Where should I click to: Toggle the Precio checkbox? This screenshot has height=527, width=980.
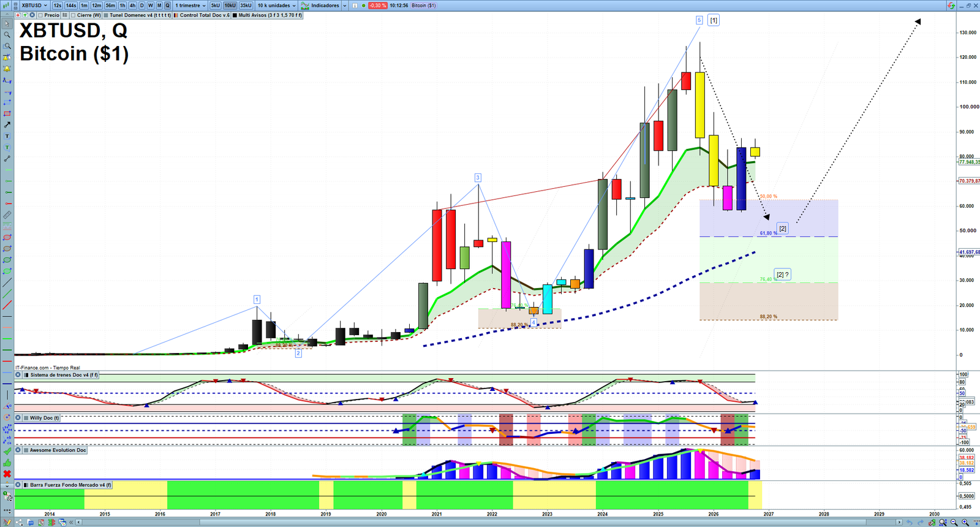pyautogui.click(x=40, y=15)
